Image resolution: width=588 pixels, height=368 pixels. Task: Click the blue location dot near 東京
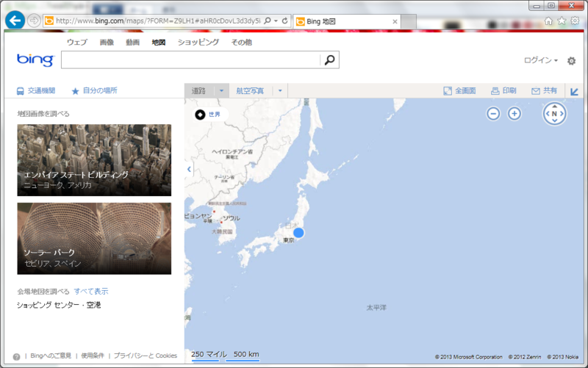coord(298,233)
